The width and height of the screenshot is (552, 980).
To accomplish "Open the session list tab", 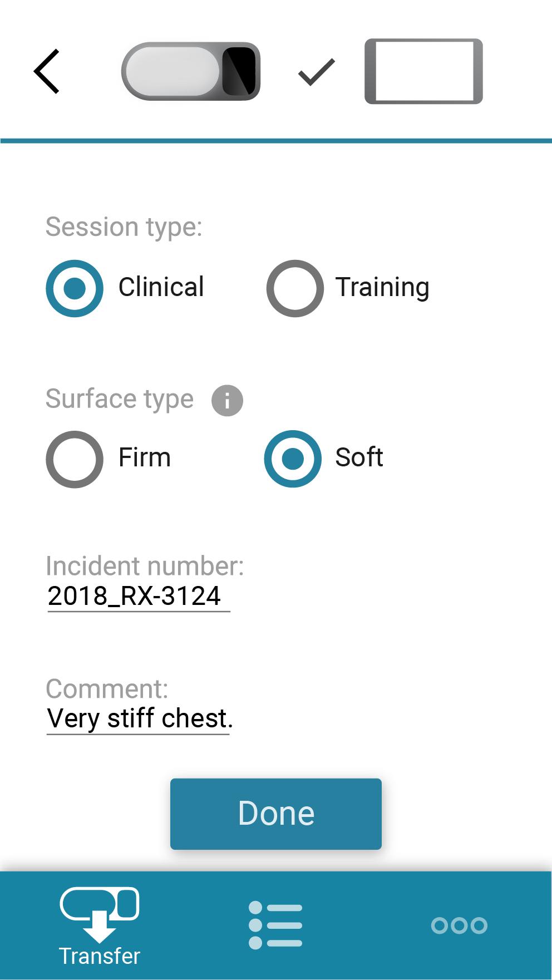I will [275, 925].
